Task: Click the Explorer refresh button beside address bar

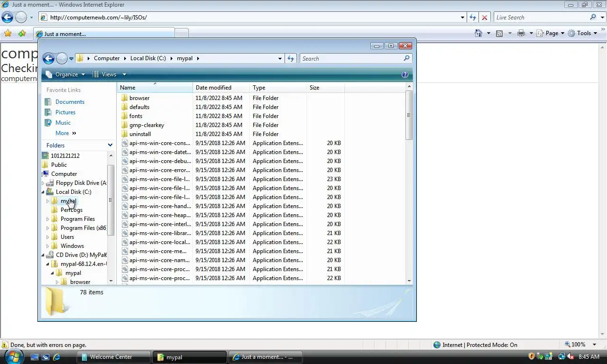Action: click(291, 58)
